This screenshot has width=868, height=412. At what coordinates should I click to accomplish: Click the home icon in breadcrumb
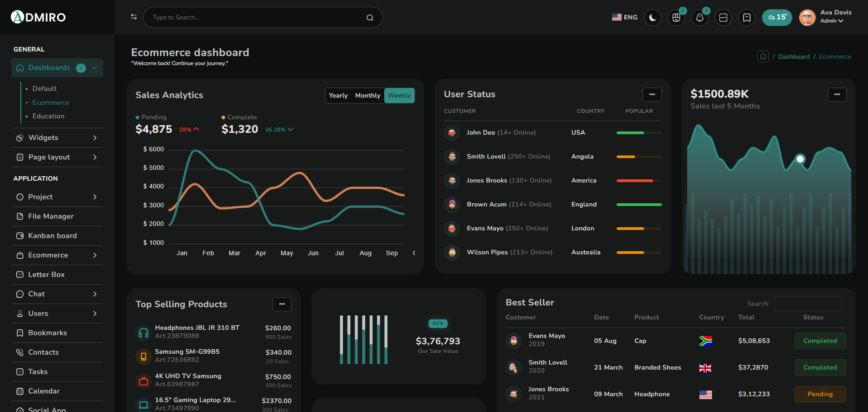click(763, 56)
